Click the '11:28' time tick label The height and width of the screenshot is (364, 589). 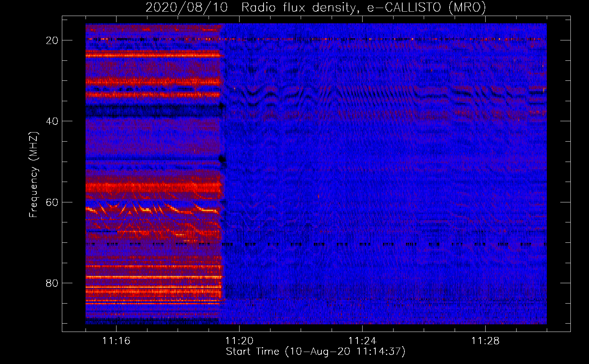[x=485, y=341]
